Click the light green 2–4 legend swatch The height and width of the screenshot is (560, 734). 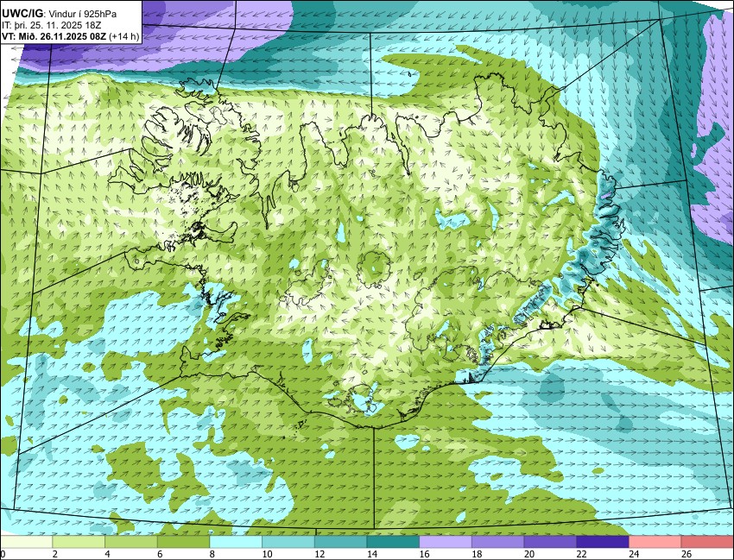pyautogui.click(x=79, y=542)
